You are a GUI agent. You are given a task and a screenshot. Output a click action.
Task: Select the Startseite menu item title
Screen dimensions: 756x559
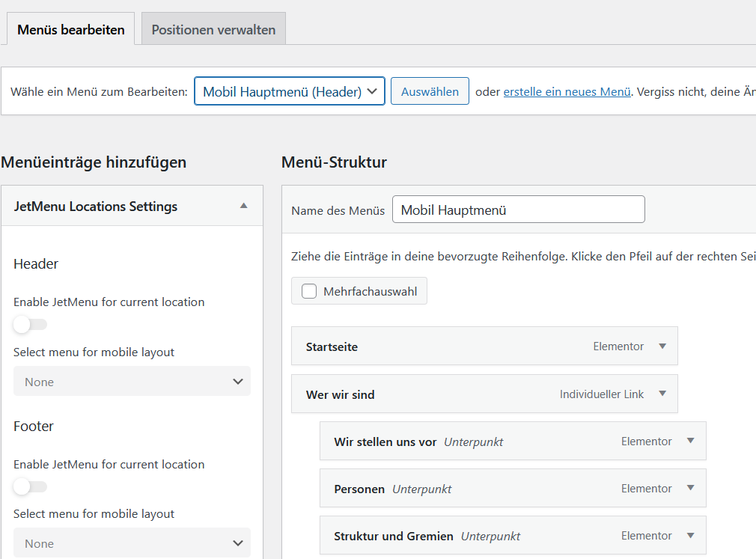pyautogui.click(x=332, y=346)
